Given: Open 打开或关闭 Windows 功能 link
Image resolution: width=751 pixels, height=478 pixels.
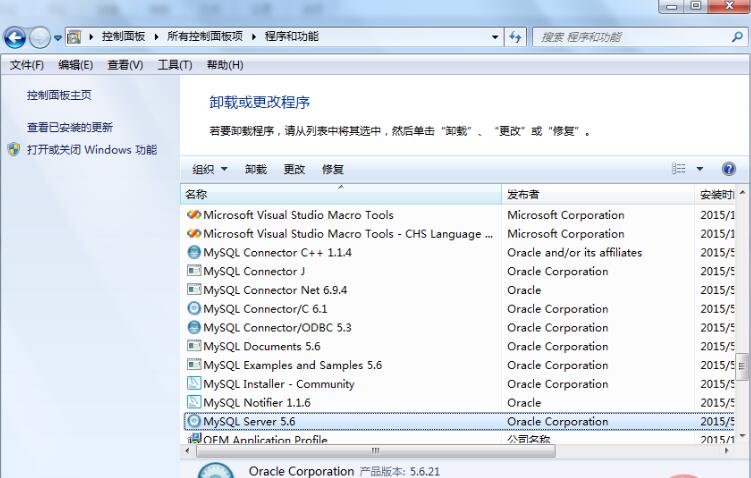Looking at the screenshot, I should pyautogui.click(x=92, y=150).
